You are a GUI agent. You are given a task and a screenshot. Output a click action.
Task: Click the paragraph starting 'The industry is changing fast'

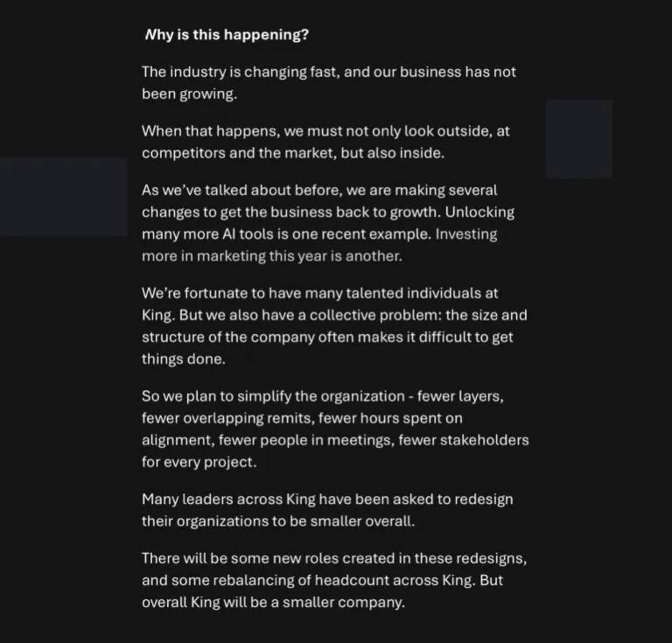[329, 72]
